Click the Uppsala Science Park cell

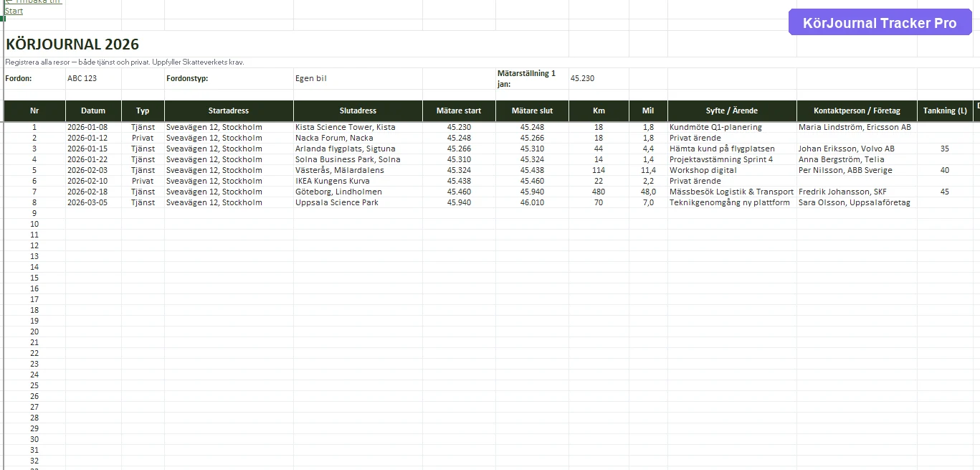tap(358, 202)
